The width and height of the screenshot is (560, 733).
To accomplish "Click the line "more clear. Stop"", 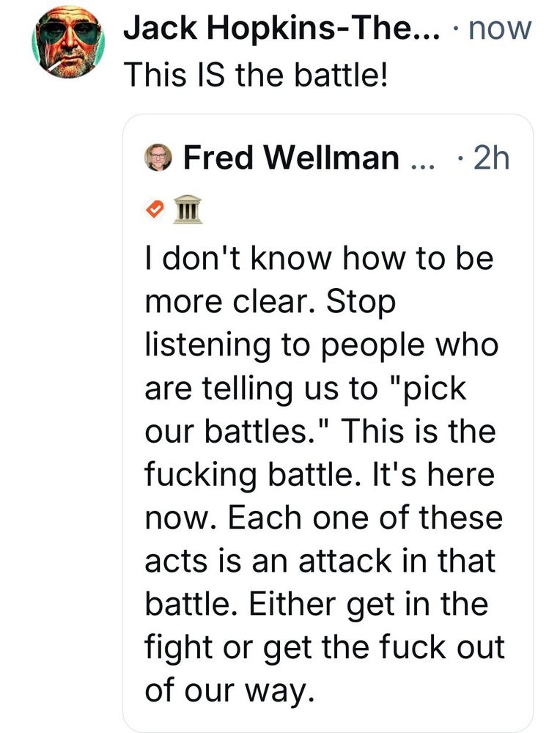I will 270,303.
